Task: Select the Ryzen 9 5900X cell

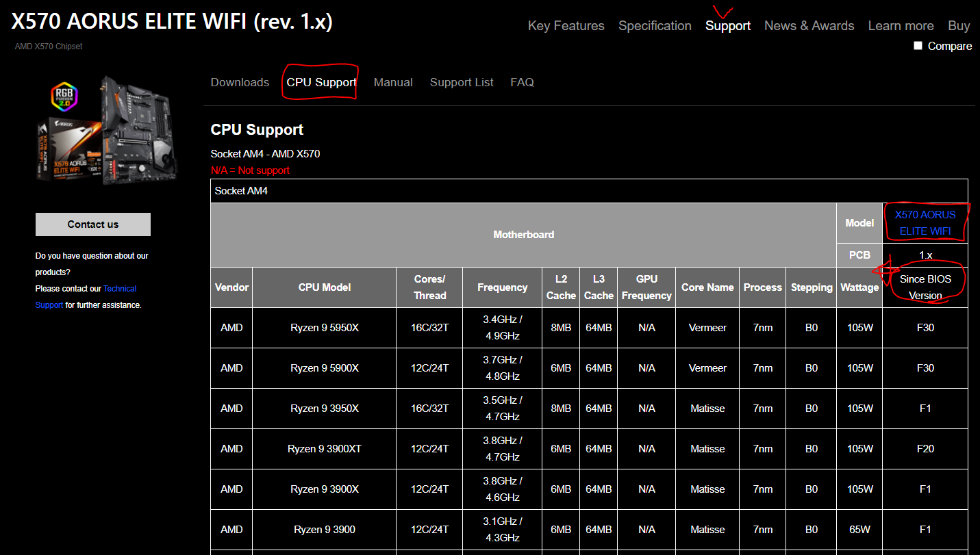Action: pos(325,368)
